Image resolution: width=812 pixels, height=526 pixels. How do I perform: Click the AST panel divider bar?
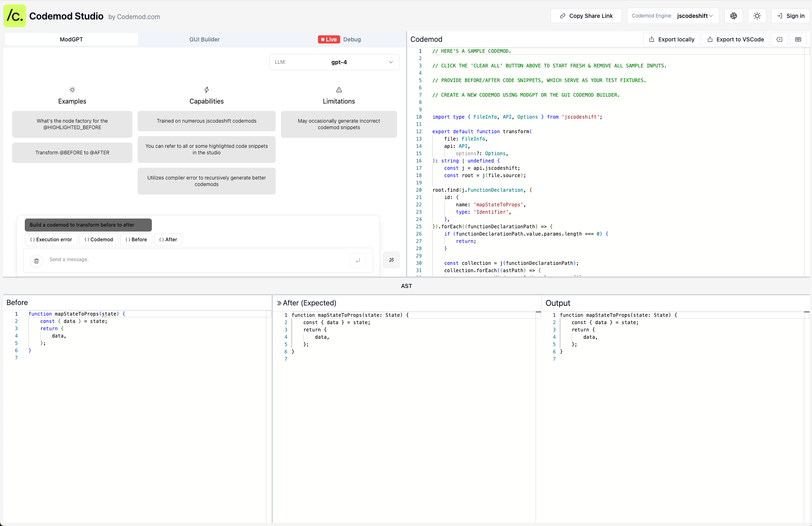[x=406, y=286]
